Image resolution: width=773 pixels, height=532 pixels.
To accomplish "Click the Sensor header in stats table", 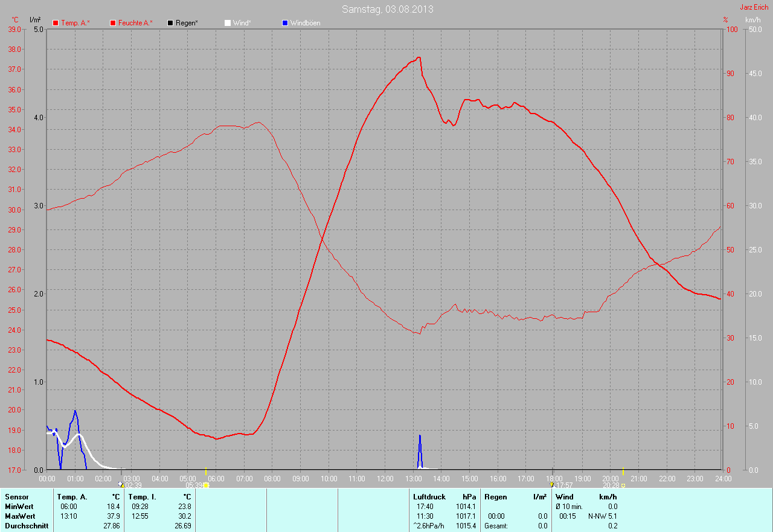I will pos(16,497).
